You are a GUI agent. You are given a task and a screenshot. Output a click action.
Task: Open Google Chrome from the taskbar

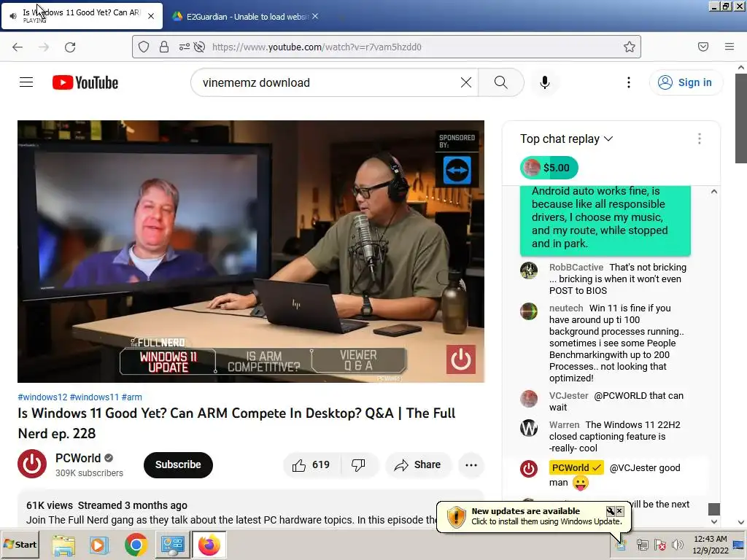coord(136,545)
